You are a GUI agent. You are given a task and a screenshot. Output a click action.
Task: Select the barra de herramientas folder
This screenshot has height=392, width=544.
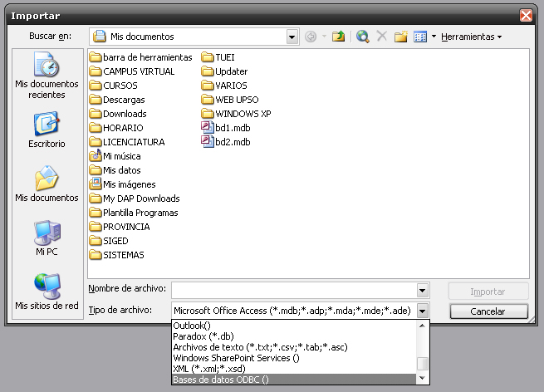pos(140,57)
